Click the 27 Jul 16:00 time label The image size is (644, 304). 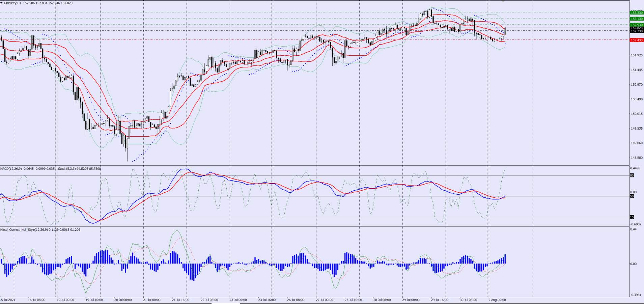[x=353, y=300]
